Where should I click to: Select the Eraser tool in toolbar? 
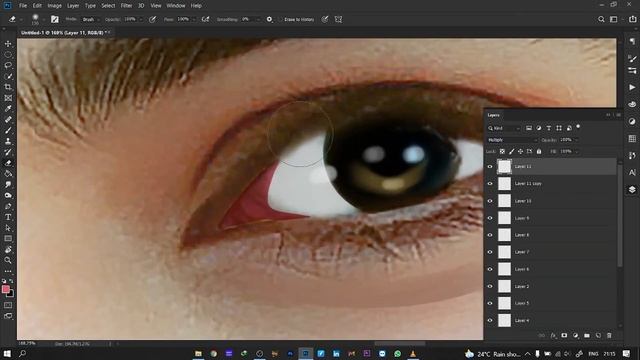pyautogui.click(x=8, y=163)
